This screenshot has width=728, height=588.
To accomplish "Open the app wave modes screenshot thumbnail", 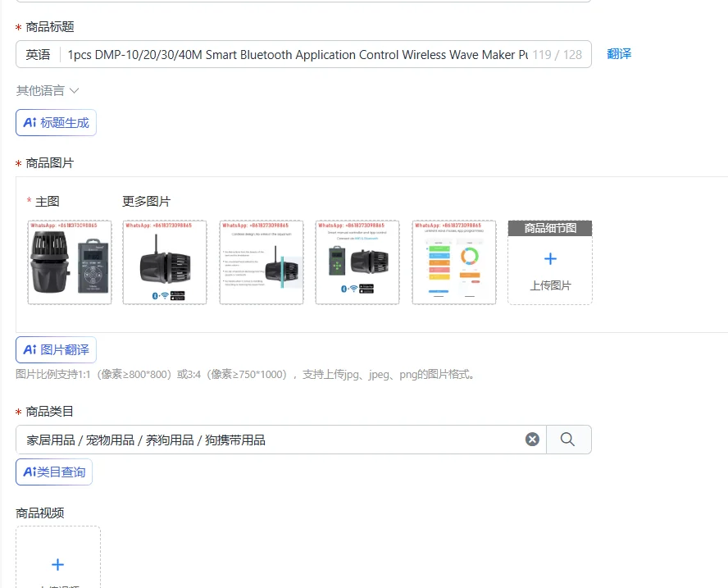I will pyautogui.click(x=454, y=262).
